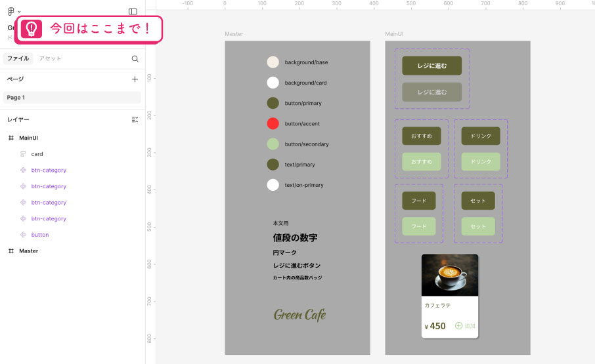The image size is (595, 364).
Task: Click the dark フード category button
Action: coord(419,201)
